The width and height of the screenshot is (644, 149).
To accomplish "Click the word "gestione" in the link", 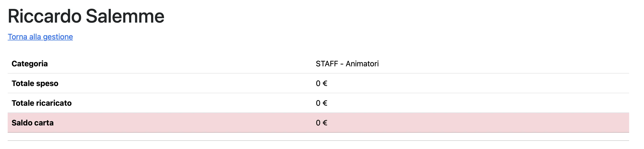I will click(58, 37).
